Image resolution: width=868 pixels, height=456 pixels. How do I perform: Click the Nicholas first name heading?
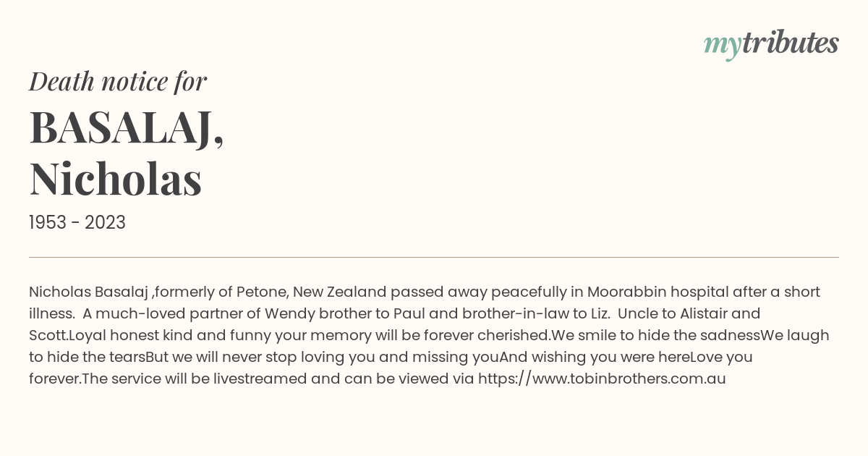point(115,179)
